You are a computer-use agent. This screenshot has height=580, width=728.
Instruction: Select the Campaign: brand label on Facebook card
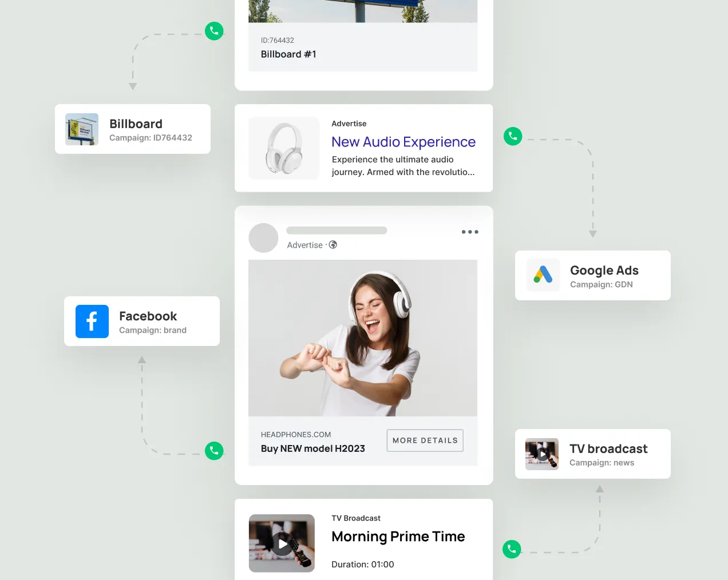(153, 330)
